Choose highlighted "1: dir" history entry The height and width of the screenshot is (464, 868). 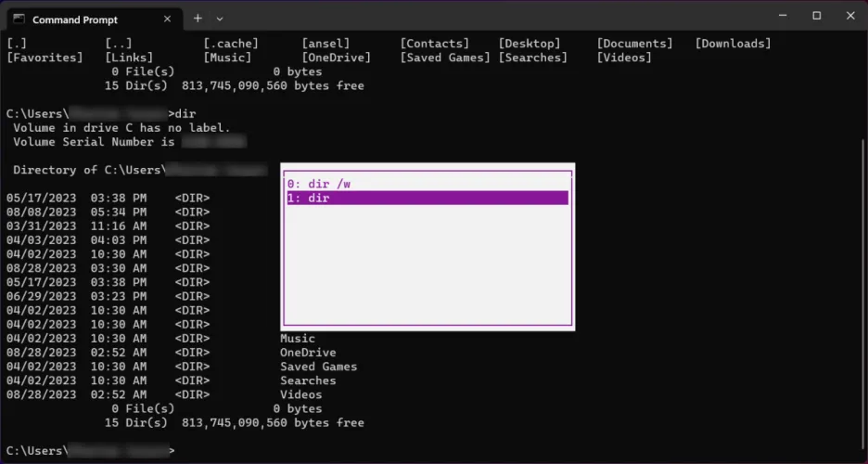(427, 198)
